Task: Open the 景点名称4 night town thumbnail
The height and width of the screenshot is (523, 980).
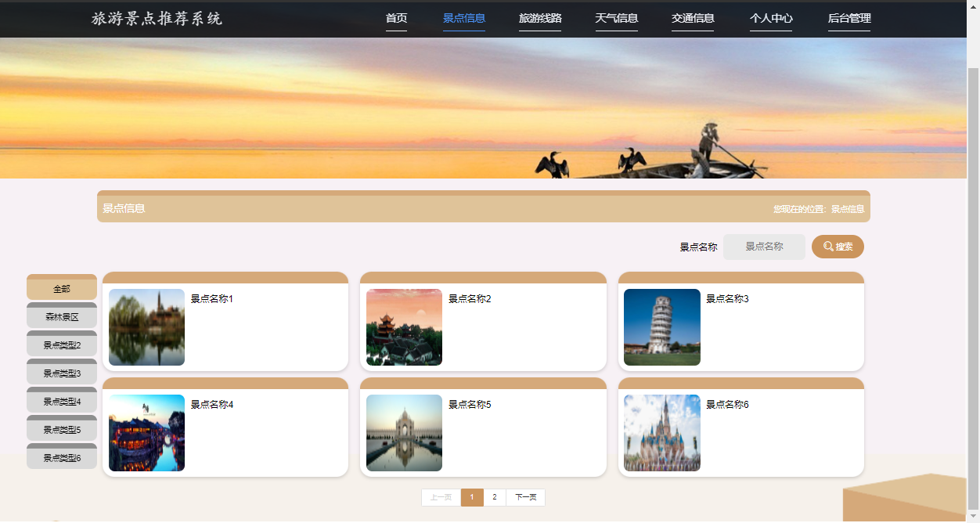Action: coord(146,433)
